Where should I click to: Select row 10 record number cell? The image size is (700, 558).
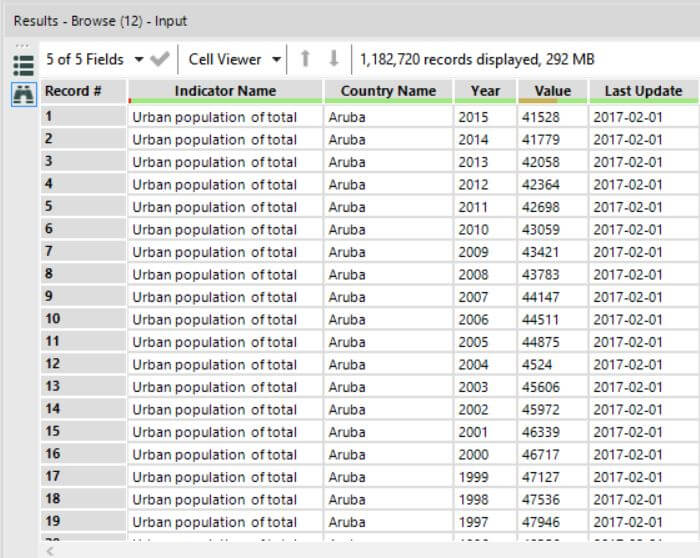pyautogui.click(x=83, y=319)
